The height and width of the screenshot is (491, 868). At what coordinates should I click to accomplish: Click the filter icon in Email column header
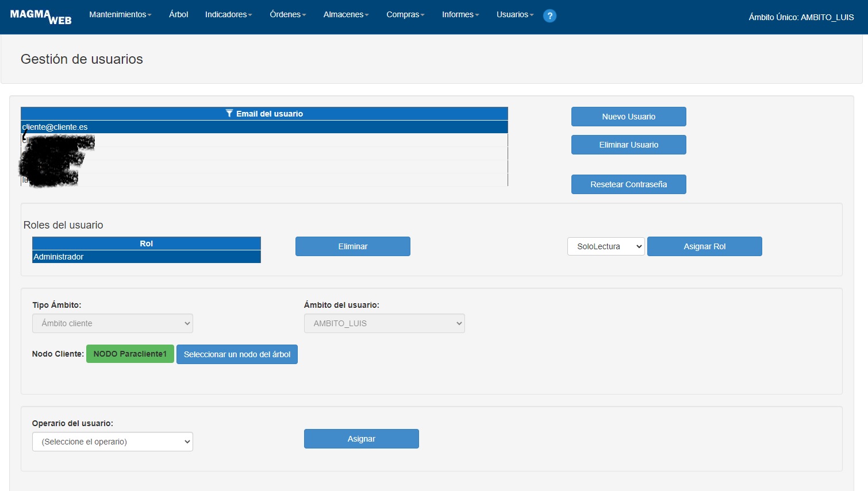tap(229, 114)
